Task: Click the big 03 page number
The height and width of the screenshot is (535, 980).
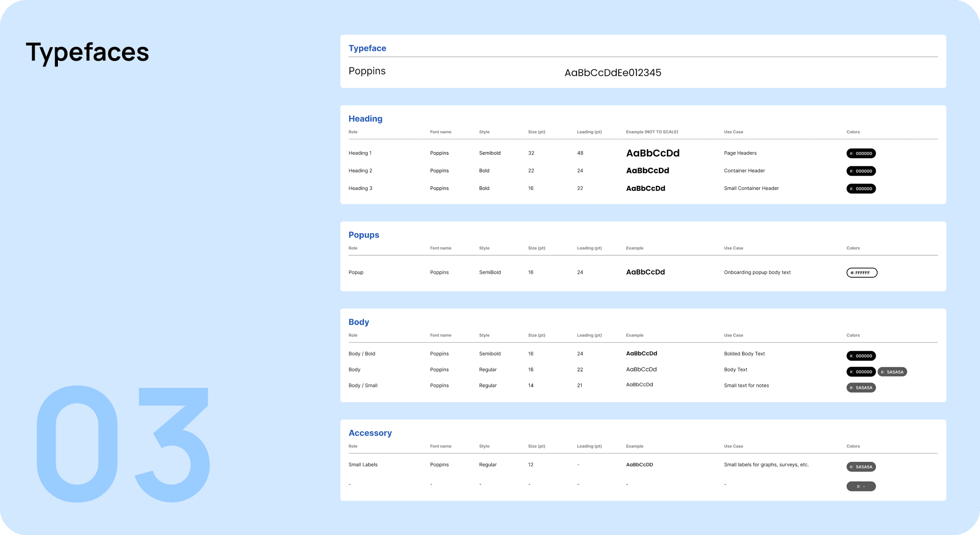Action: coord(122,444)
